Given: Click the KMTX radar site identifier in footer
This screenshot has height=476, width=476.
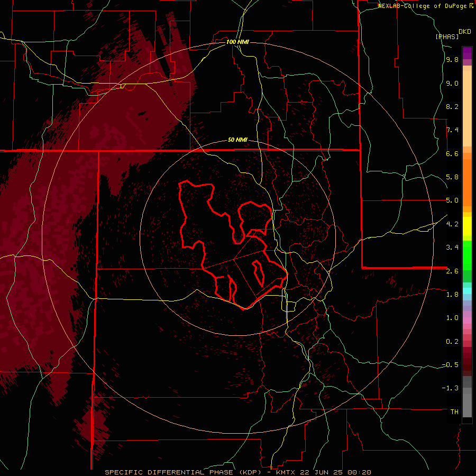Looking at the screenshot, I should [x=286, y=472].
